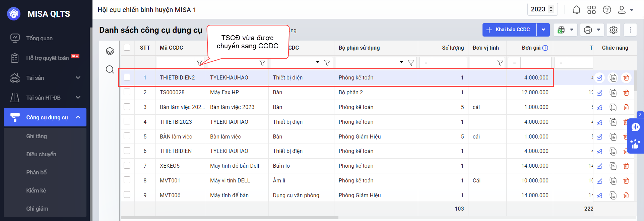
Task: Duplicate the MVT001 row
Action: click(x=613, y=181)
